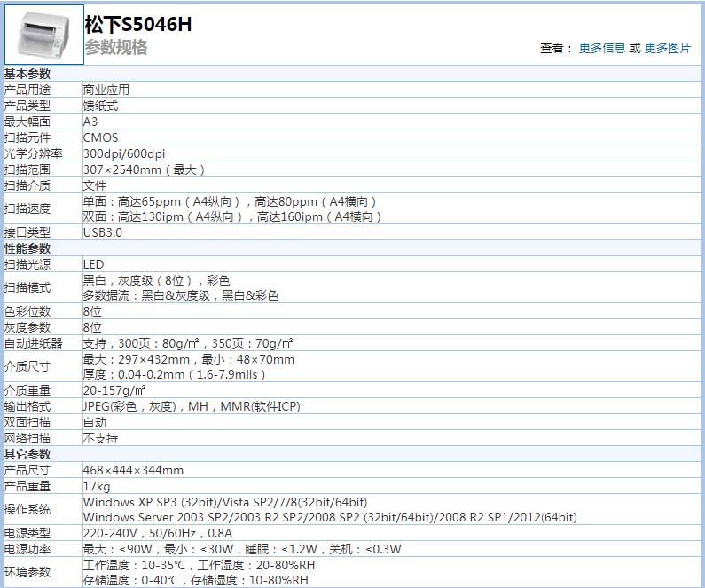Click the 300dpi/600dpi optical resolution value
This screenshot has height=588, width=705.
[124, 153]
